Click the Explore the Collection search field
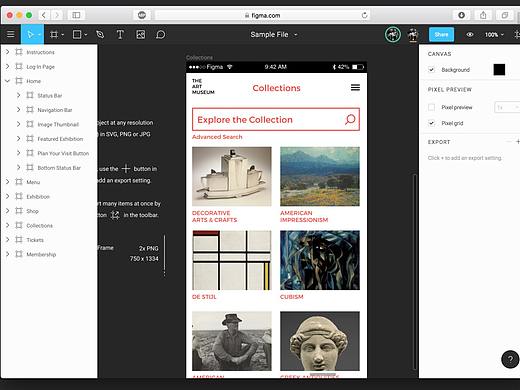 [276, 119]
